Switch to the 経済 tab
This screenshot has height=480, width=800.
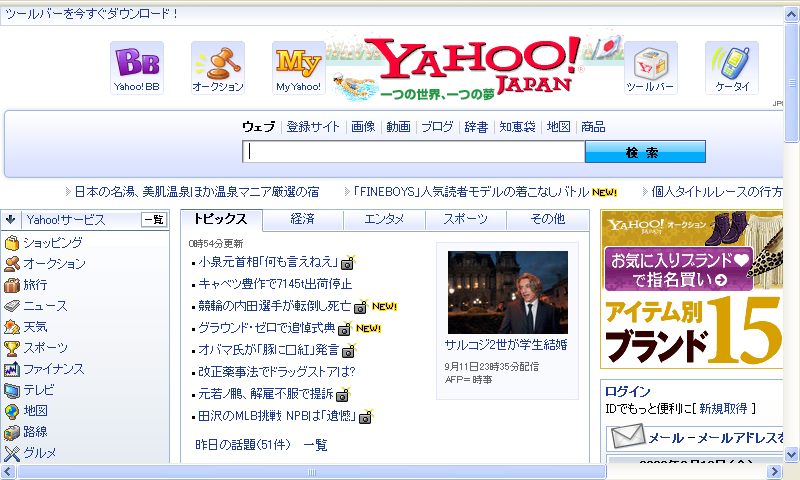[x=303, y=219]
